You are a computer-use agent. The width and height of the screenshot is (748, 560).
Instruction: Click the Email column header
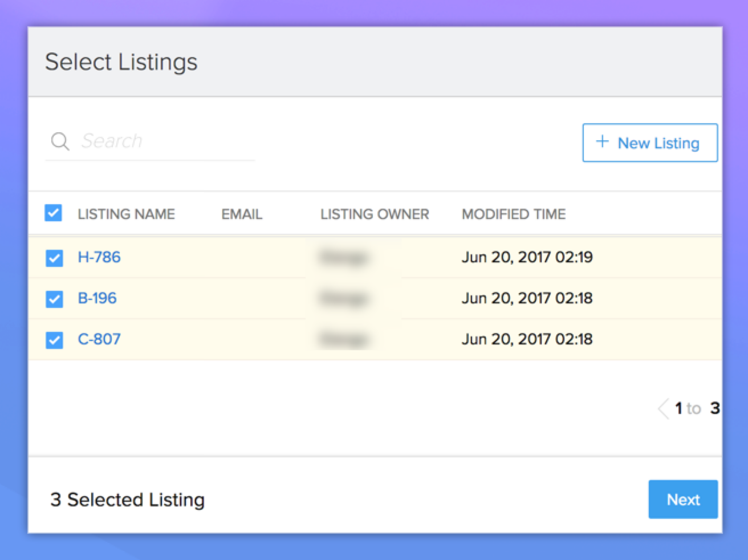242,214
